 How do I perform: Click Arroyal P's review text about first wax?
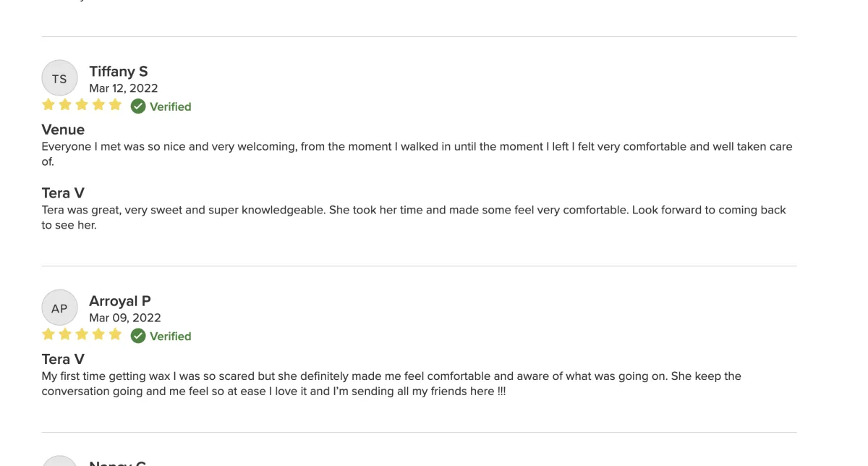click(x=391, y=384)
